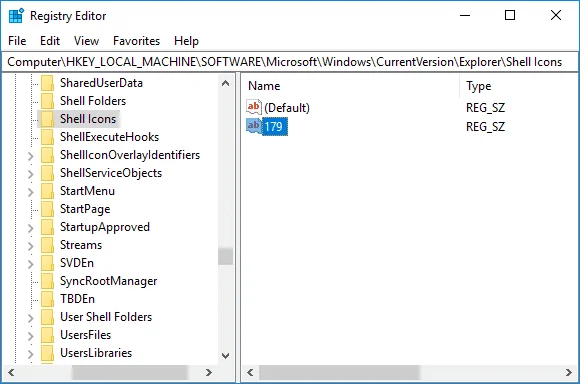
Task: Open the Edit menu
Action: point(50,41)
